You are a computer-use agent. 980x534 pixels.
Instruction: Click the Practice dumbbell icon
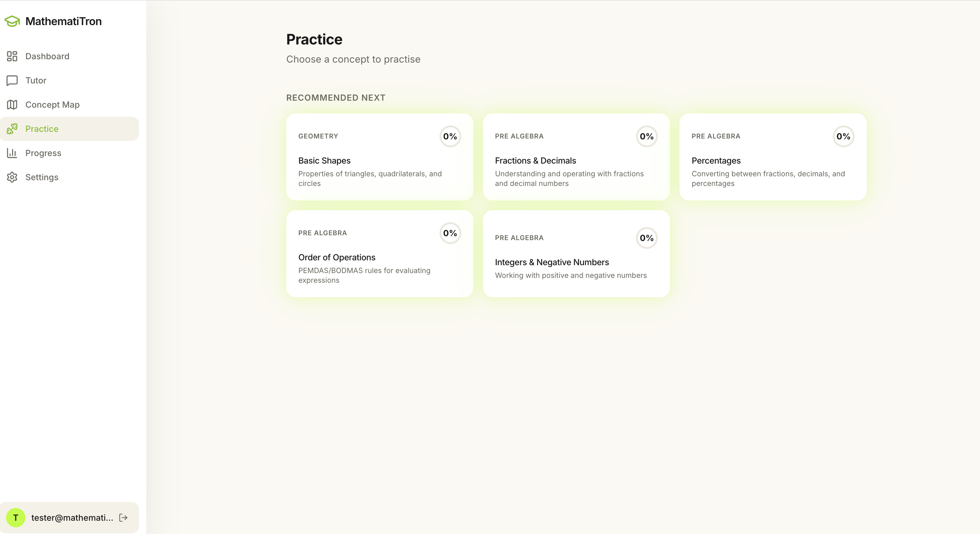(x=12, y=129)
